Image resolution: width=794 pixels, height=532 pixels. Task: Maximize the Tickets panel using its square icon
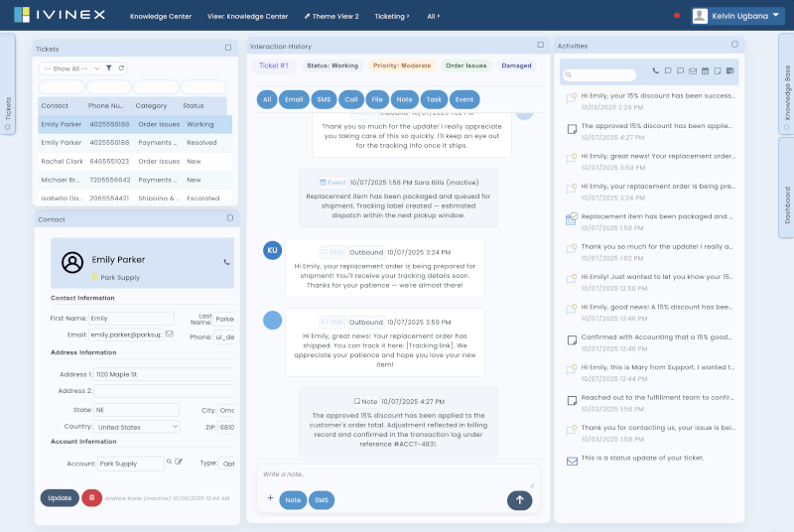(228, 47)
